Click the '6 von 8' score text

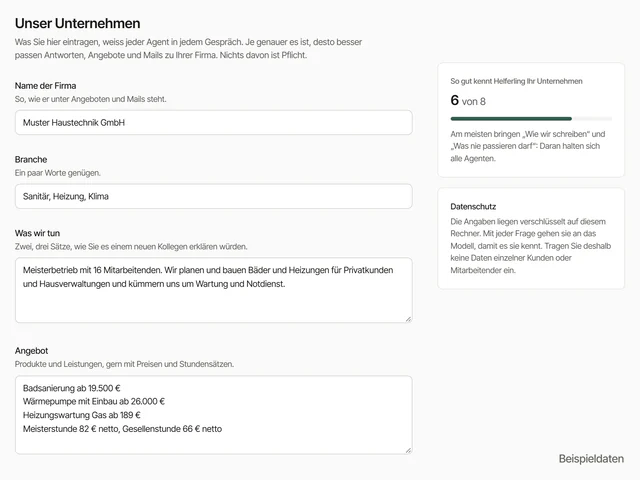click(x=468, y=100)
